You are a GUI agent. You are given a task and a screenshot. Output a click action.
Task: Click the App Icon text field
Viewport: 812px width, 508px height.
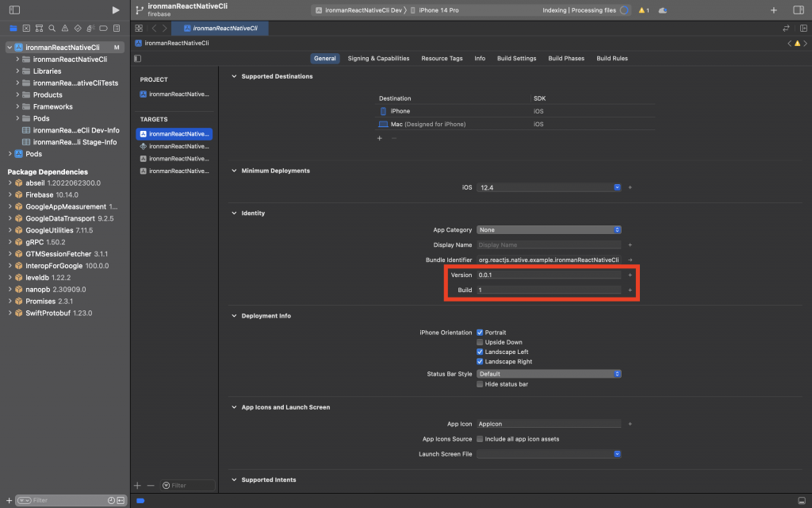pos(549,424)
